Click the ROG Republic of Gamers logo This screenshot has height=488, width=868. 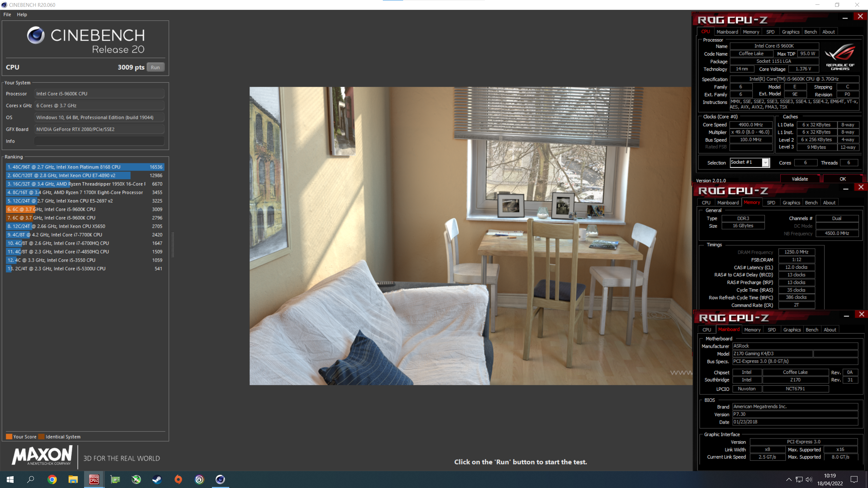[840, 57]
